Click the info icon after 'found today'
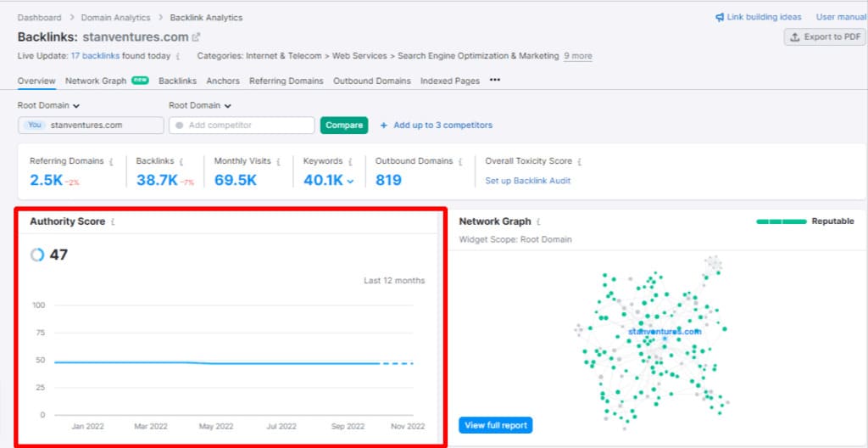Screen dimensions: 868x448 [x=178, y=57]
